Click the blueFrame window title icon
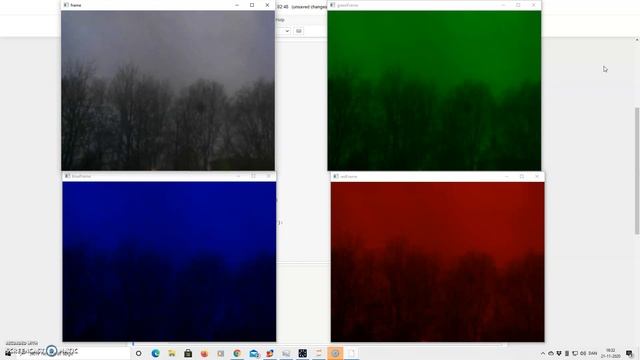 click(x=67, y=176)
